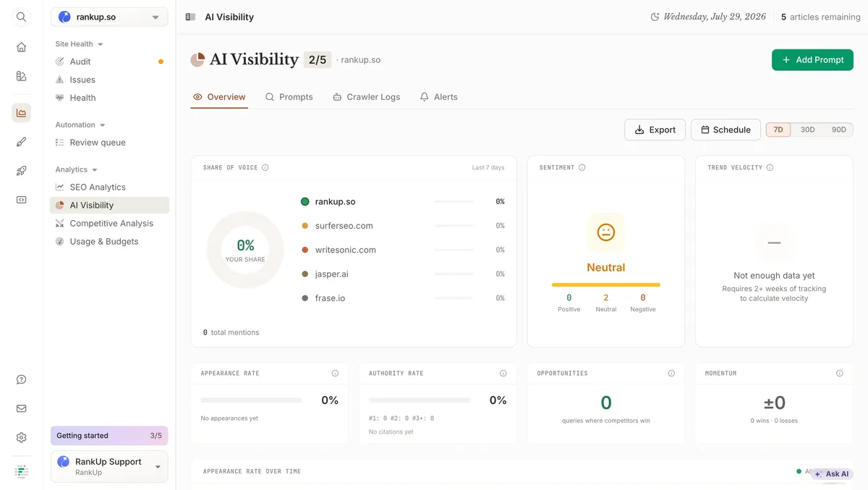Open AI Visibility in the sidebar
Viewport: 868px width, 490px height.
tap(109, 206)
